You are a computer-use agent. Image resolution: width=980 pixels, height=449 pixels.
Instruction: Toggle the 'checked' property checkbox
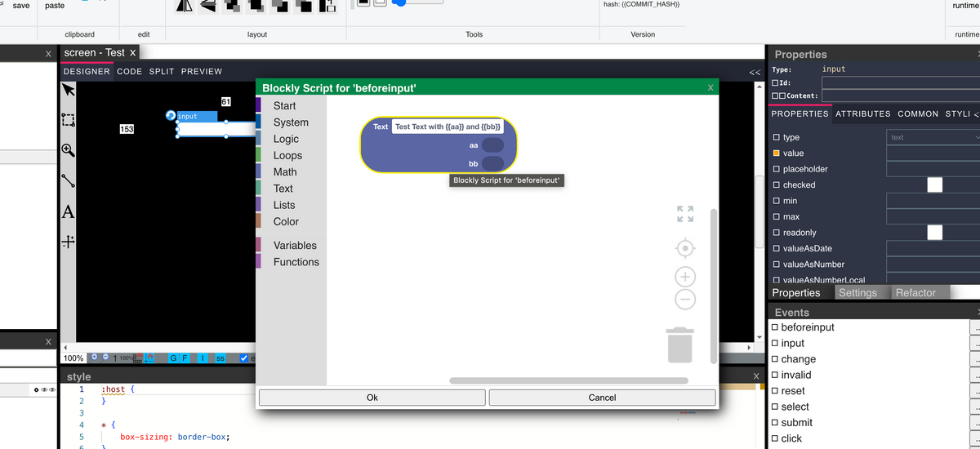(934, 185)
